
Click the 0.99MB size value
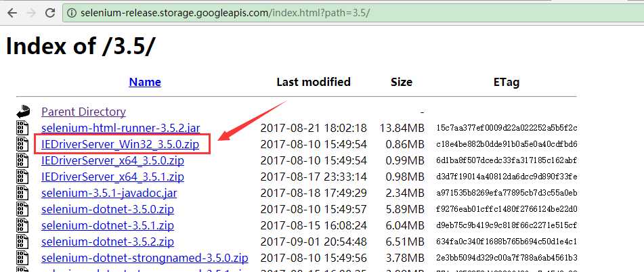point(405,161)
